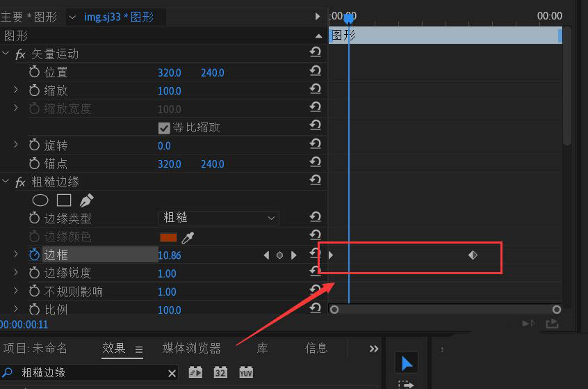Image resolution: width=588 pixels, height=389 pixels.
Task: Click the play-only-audio icon
Action: 529,323
